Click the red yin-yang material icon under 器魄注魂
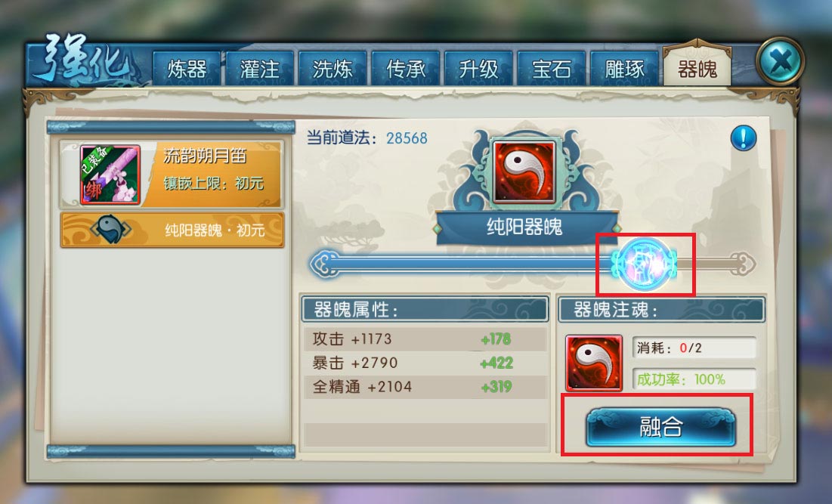This screenshot has height=504, width=832. coord(594,363)
